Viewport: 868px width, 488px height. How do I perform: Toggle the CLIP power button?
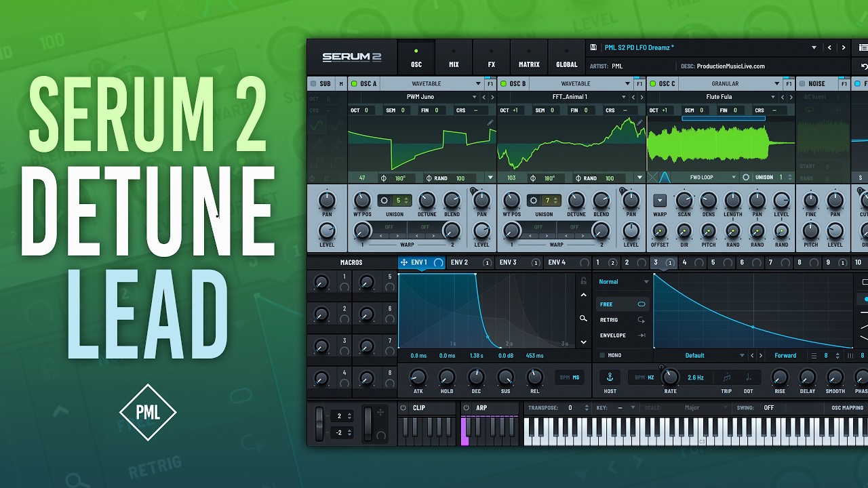pos(403,408)
